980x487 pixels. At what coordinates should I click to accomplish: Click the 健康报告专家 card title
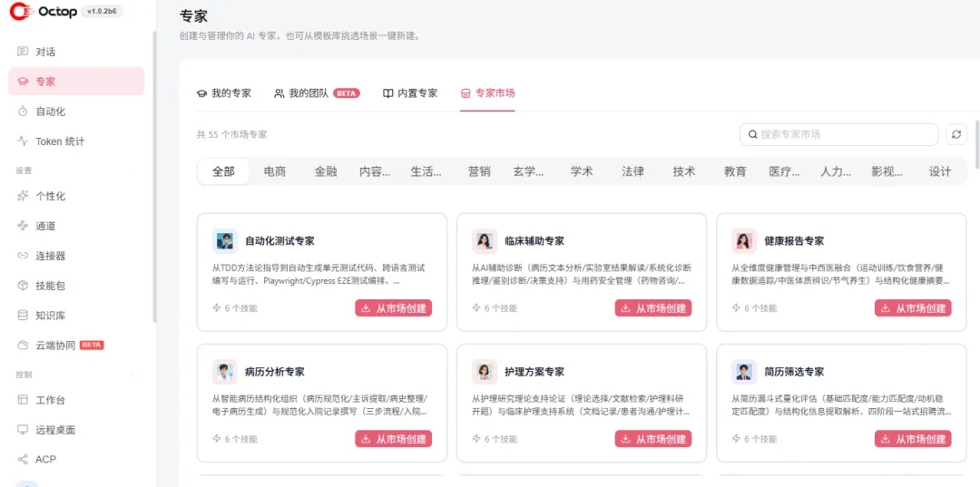794,241
